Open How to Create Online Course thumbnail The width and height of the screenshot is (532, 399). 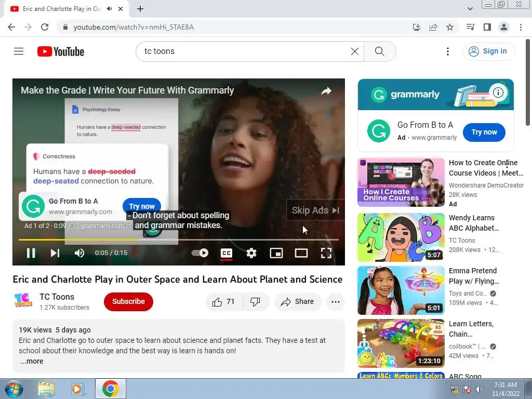point(401,182)
